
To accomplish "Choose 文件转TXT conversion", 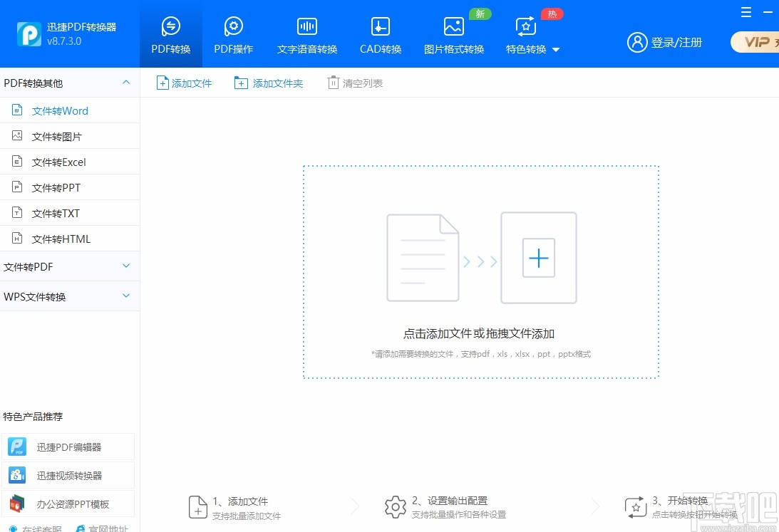I will (x=59, y=212).
